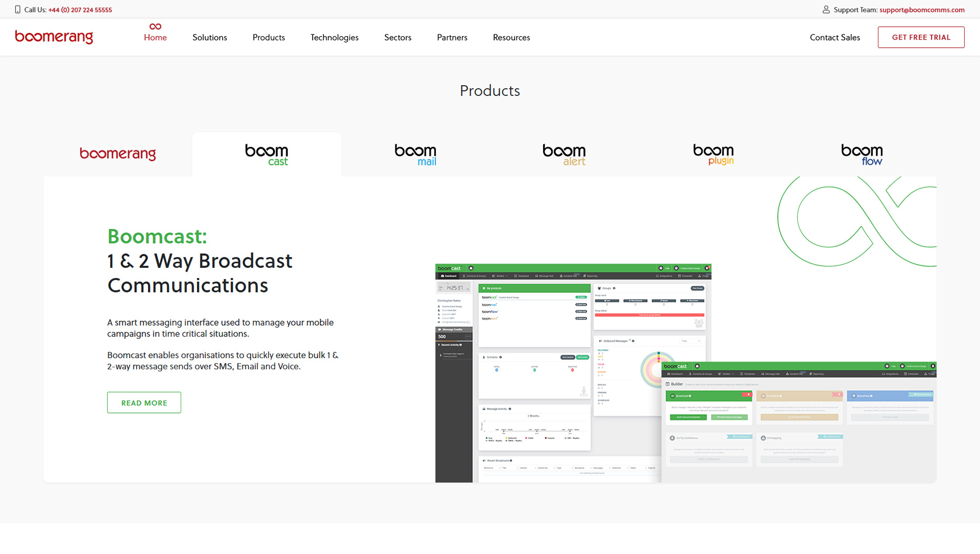980x554 pixels.
Task: Open the Resources menu
Action: coord(511,37)
